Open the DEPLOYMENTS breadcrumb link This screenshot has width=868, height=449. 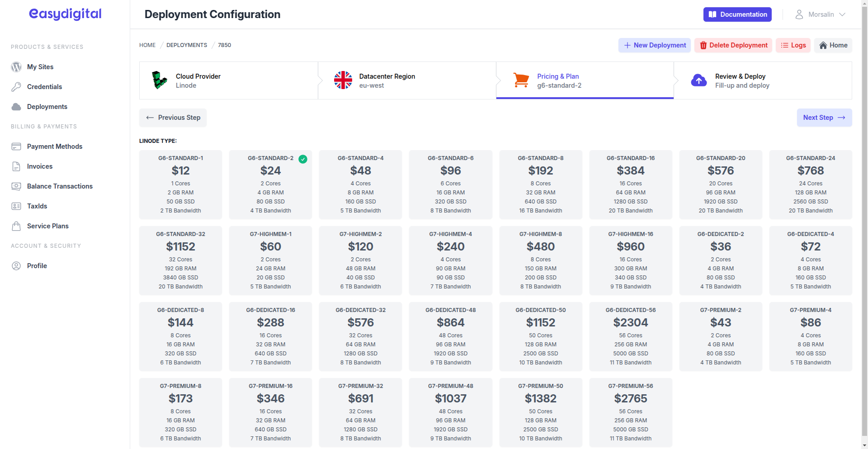pos(187,45)
